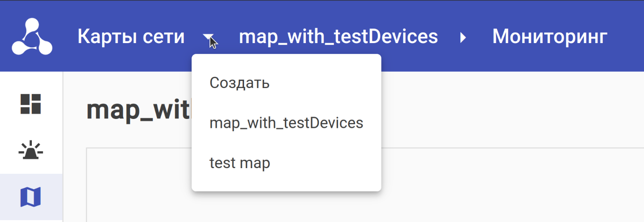Open the dashboard tiles sidebar icon
Screen dimensions: 644x222
pos(31,104)
